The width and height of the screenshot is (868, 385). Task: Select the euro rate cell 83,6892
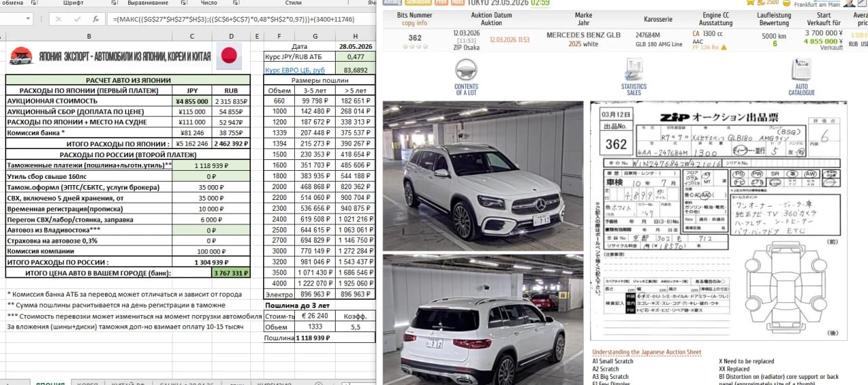click(355, 69)
